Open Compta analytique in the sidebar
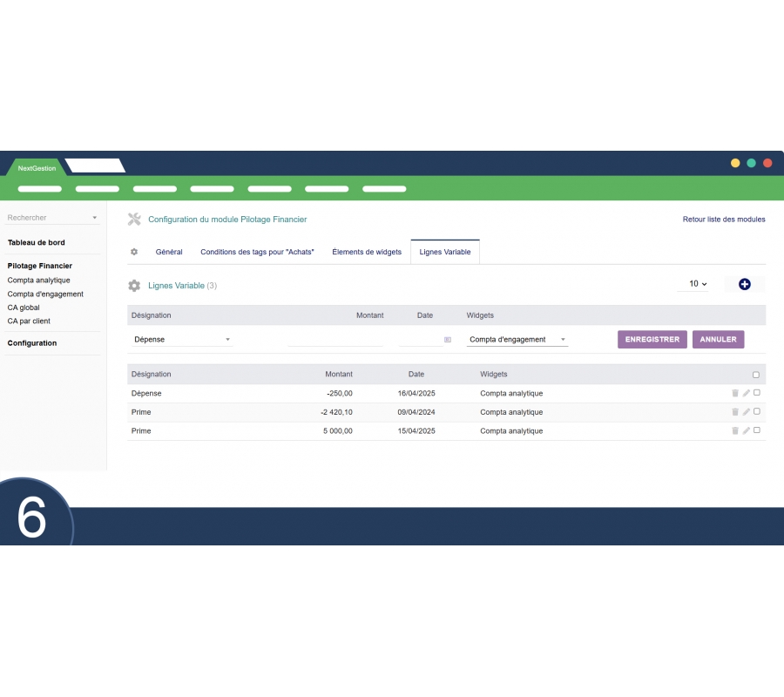This screenshot has width=784, height=697. click(39, 281)
